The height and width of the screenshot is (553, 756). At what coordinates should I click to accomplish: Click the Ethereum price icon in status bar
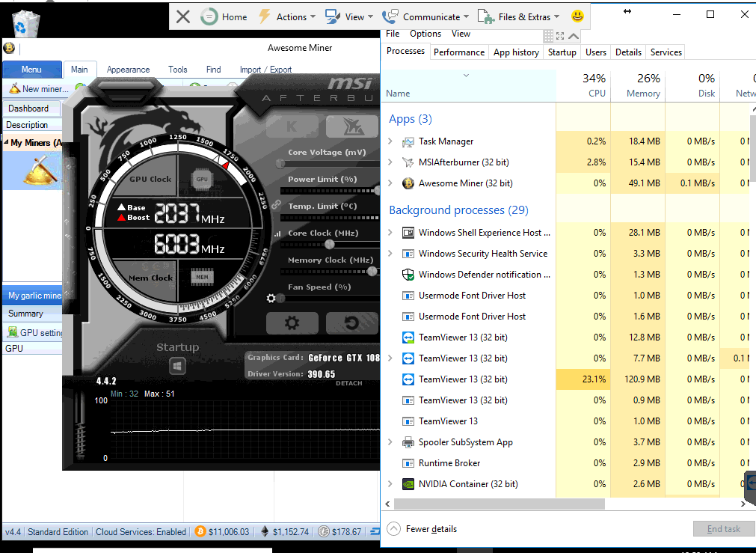[262, 531]
